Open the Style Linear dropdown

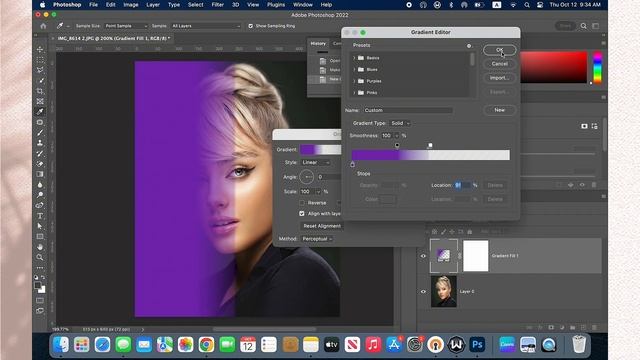316,162
